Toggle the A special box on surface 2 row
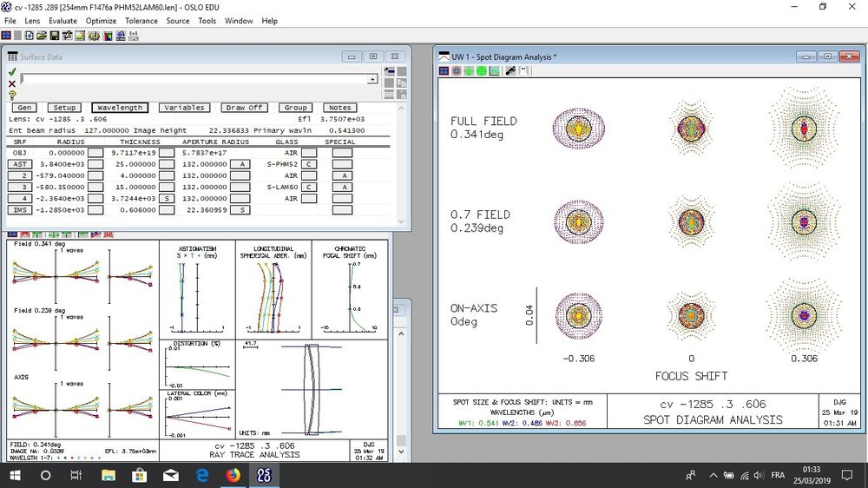 [x=342, y=175]
